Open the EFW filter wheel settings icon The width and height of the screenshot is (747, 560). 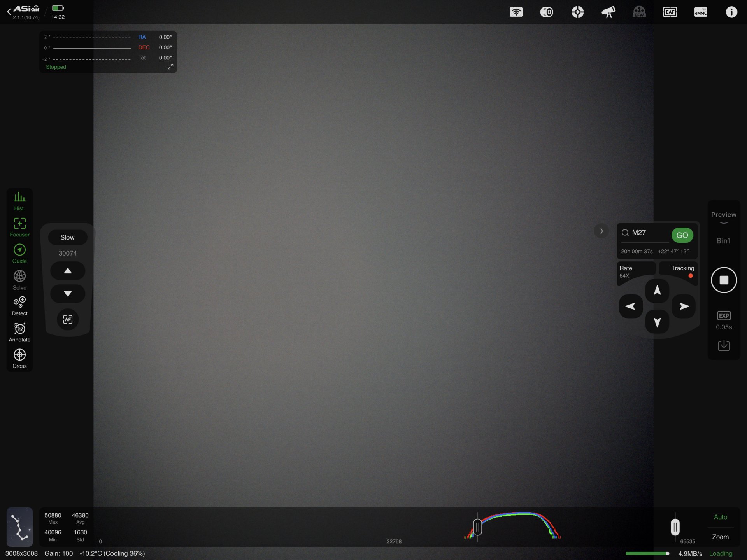[639, 12]
